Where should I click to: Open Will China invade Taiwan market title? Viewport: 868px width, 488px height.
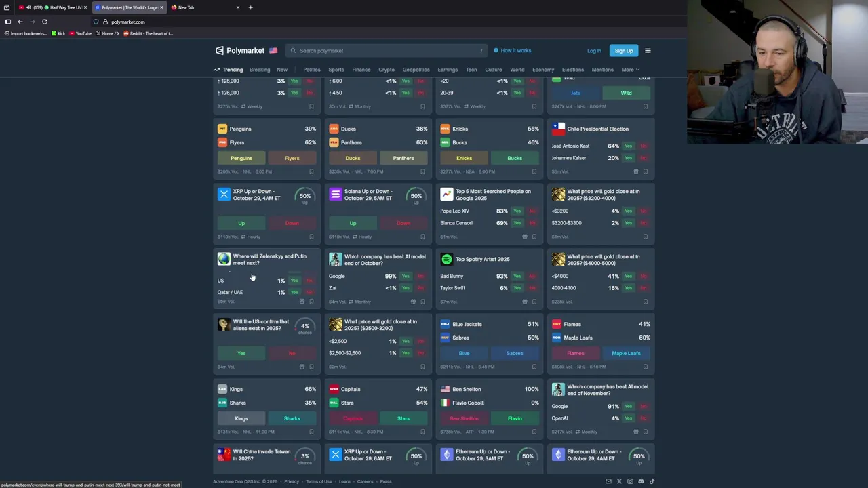point(262,455)
